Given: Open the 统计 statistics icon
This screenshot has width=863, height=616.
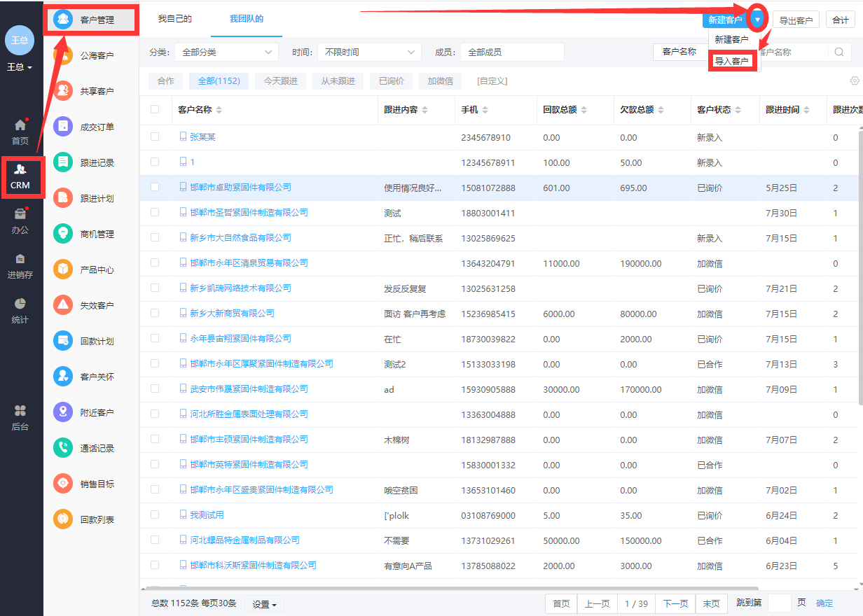Looking at the screenshot, I should [x=20, y=304].
